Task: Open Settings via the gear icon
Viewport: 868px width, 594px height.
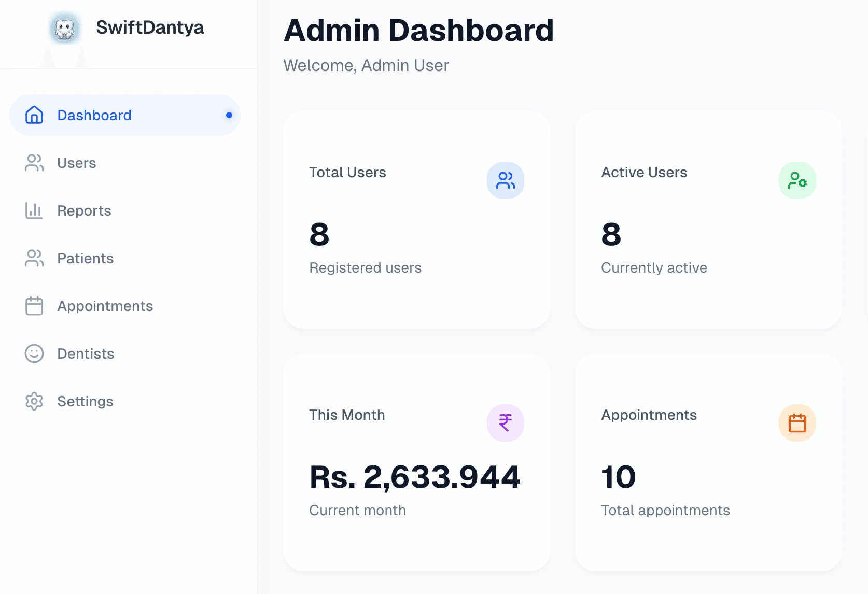Action: pyautogui.click(x=34, y=401)
